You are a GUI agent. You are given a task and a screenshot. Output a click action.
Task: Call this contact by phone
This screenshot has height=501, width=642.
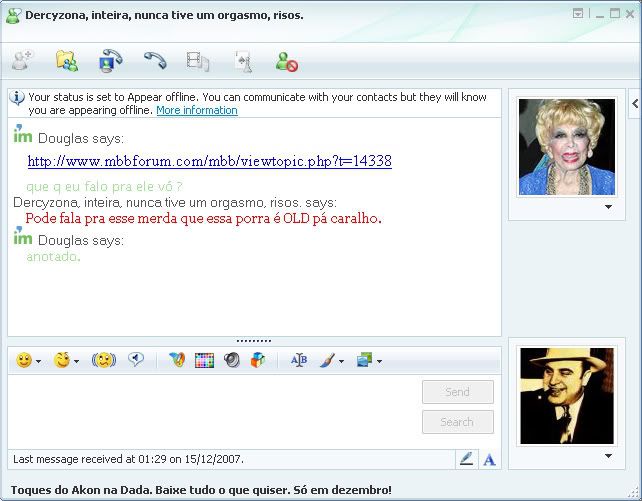click(155, 61)
